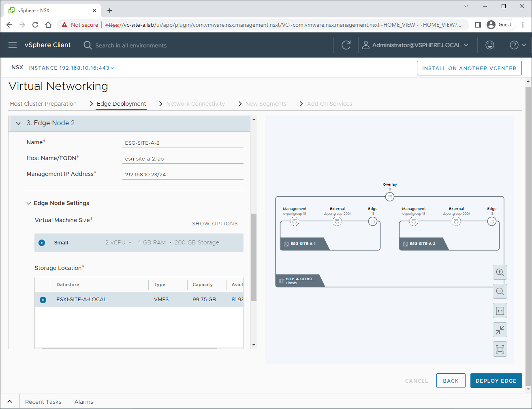532x409 pixels.
Task: Reset diagram to 1:1 scale
Action: [x=500, y=311]
